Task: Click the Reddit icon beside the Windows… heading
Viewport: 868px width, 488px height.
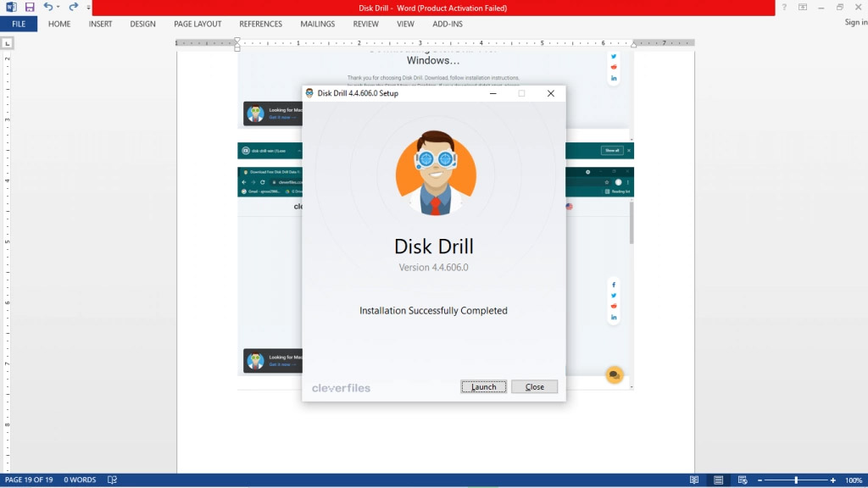Action: point(614,67)
